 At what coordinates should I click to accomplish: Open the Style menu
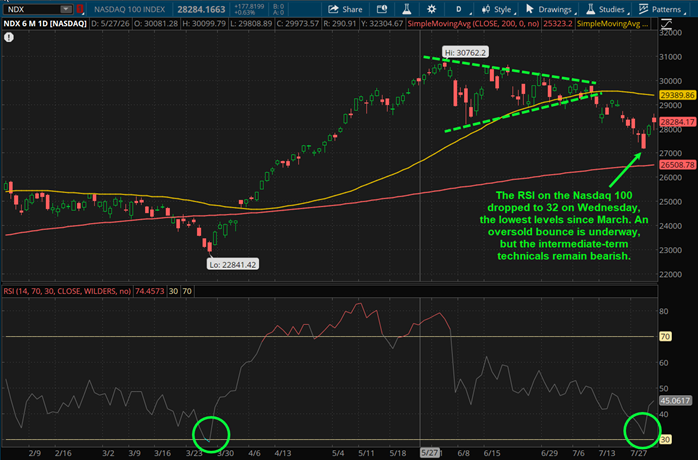point(499,9)
